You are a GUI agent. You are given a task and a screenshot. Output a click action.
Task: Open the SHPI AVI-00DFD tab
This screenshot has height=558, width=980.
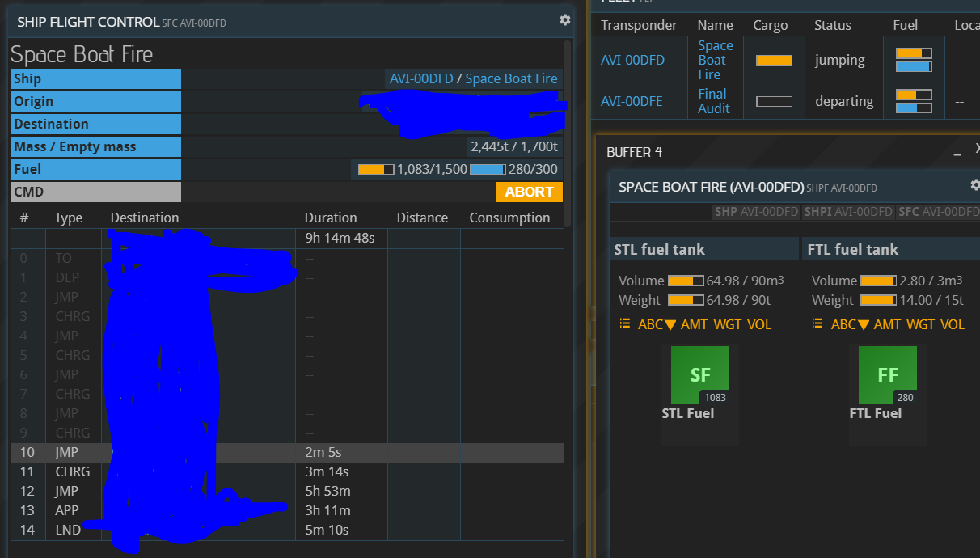point(847,212)
